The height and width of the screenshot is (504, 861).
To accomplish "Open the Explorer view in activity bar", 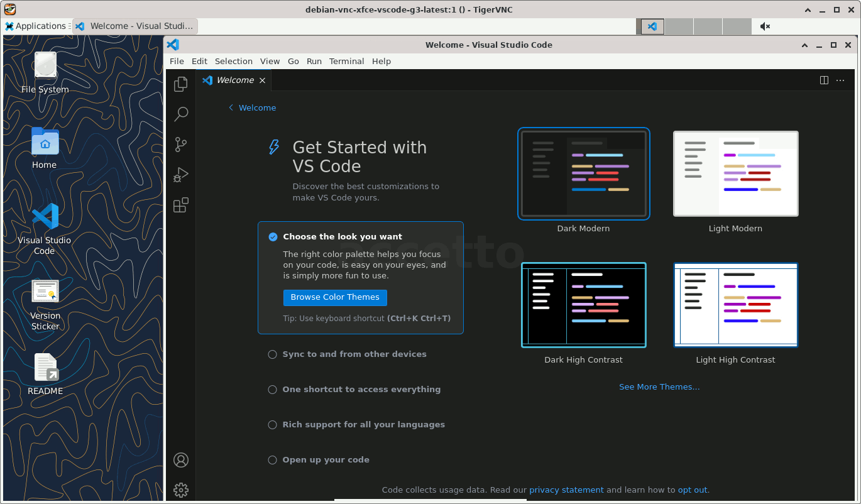I will tap(181, 84).
